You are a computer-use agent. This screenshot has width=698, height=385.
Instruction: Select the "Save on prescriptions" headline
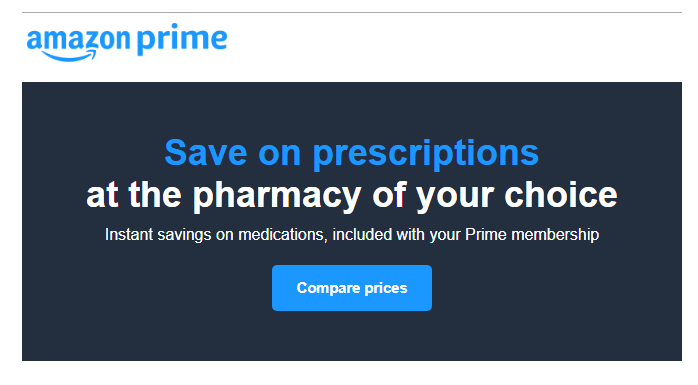pyautogui.click(x=352, y=153)
